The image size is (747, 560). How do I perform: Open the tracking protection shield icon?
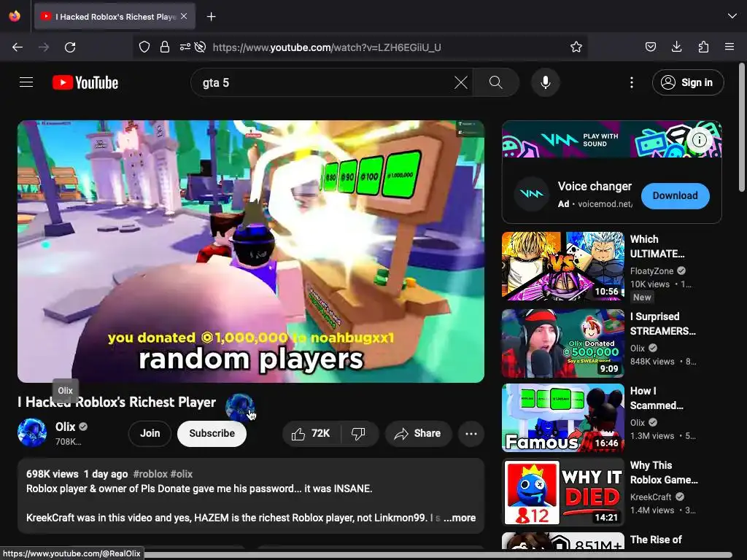(x=144, y=47)
